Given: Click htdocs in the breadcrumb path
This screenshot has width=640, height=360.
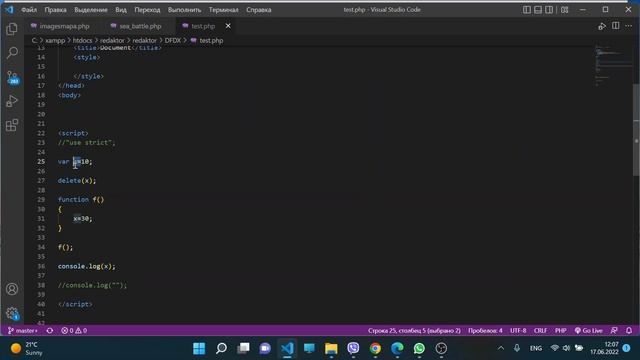Looking at the screenshot, I should (x=82, y=40).
